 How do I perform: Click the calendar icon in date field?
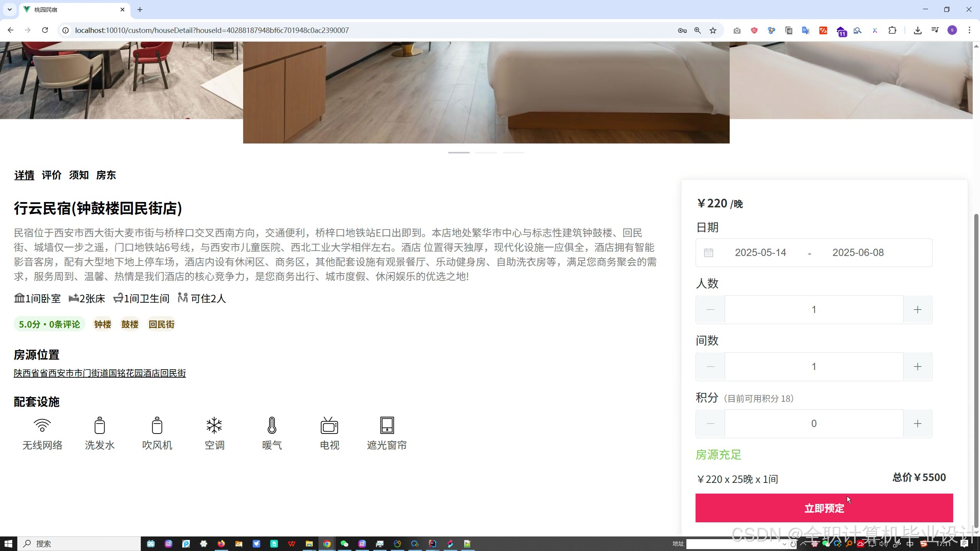point(709,253)
